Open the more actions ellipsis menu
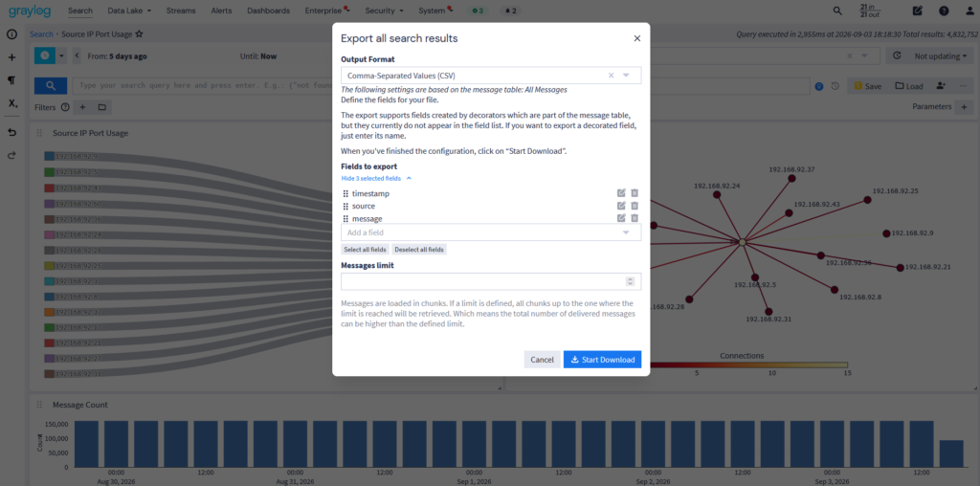 coord(963,85)
